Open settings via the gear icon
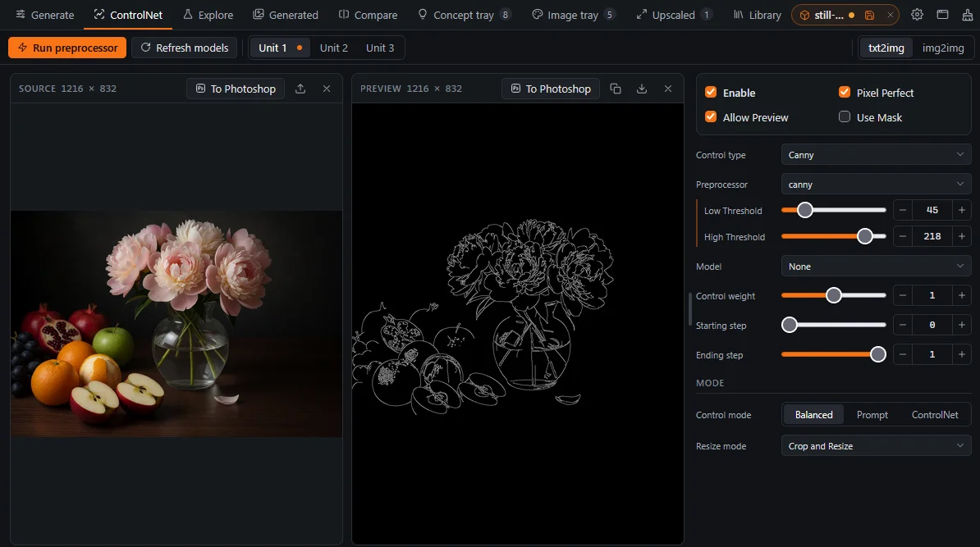980x547 pixels. click(x=917, y=15)
